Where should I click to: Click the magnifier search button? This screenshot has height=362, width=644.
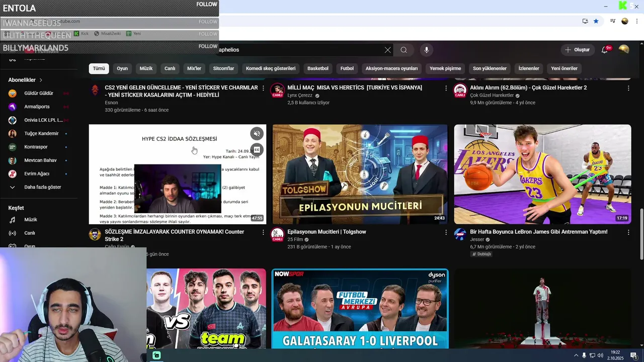coord(404,50)
